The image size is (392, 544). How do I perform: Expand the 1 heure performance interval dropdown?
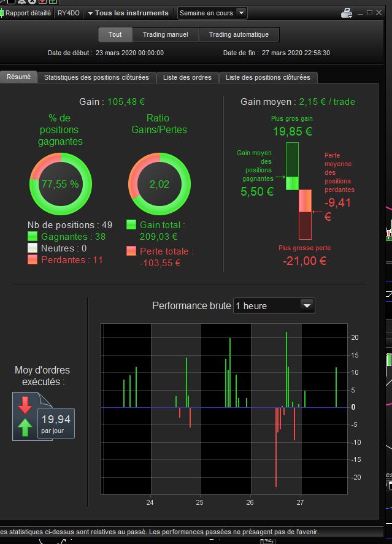pyautogui.click(x=274, y=305)
